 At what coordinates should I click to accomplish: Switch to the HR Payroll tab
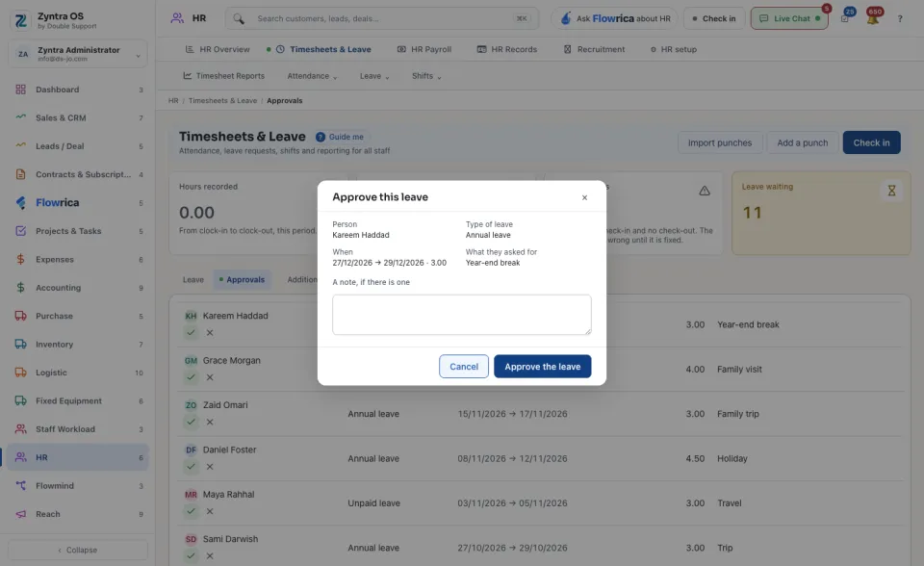click(x=424, y=49)
